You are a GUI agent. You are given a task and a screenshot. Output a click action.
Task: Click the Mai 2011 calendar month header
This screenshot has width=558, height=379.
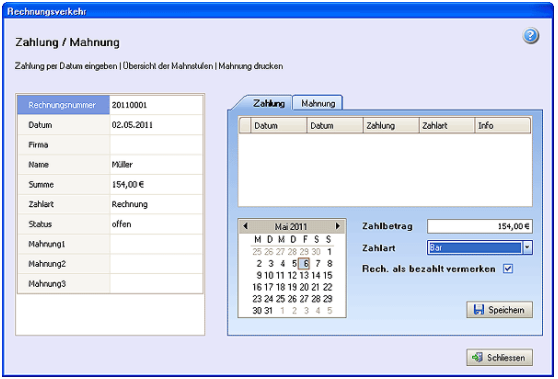click(x=291, y=226)
